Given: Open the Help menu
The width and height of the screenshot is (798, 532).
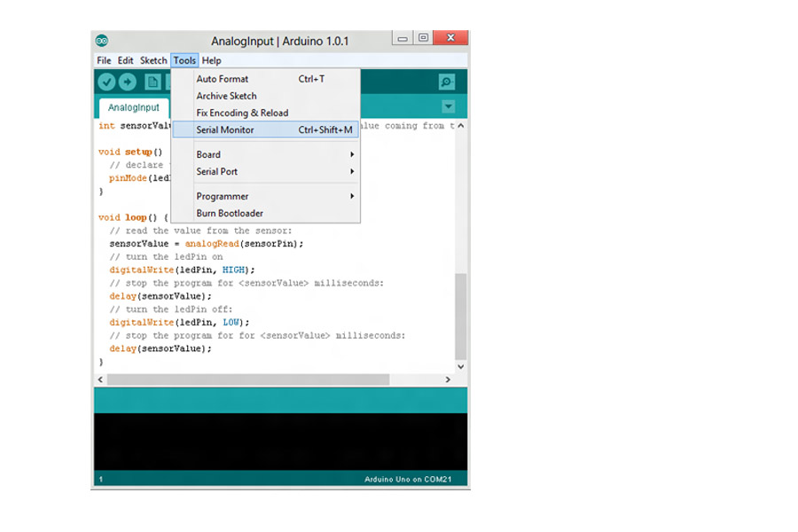Looking at the screenshot, I should [211, 61].
